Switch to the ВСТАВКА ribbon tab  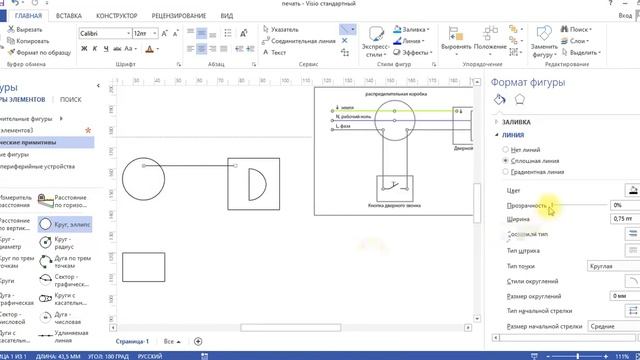pos(69,16)
